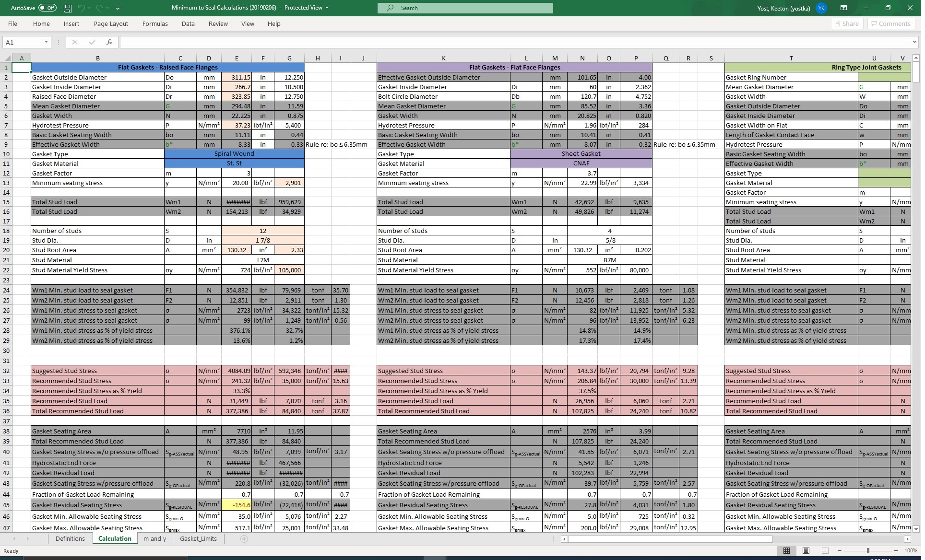Open the Name Box dropdown arrow

pos(46,42)
